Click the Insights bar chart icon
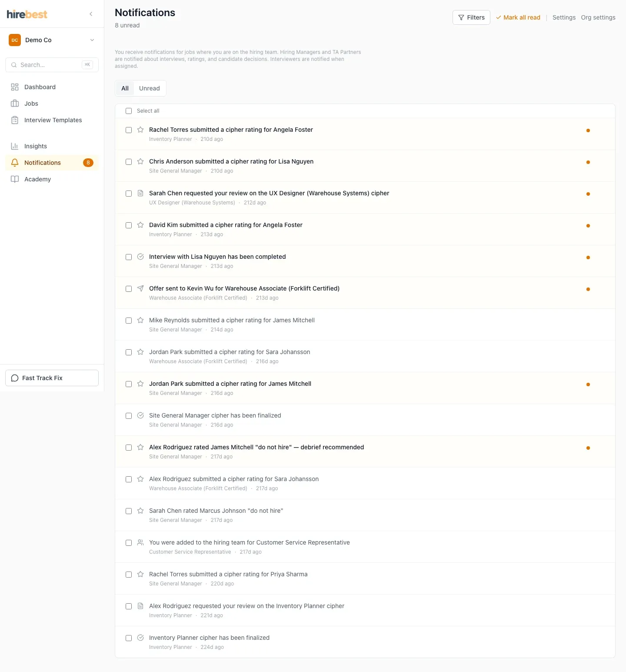 pyautogui.click(x=15, y=146)
